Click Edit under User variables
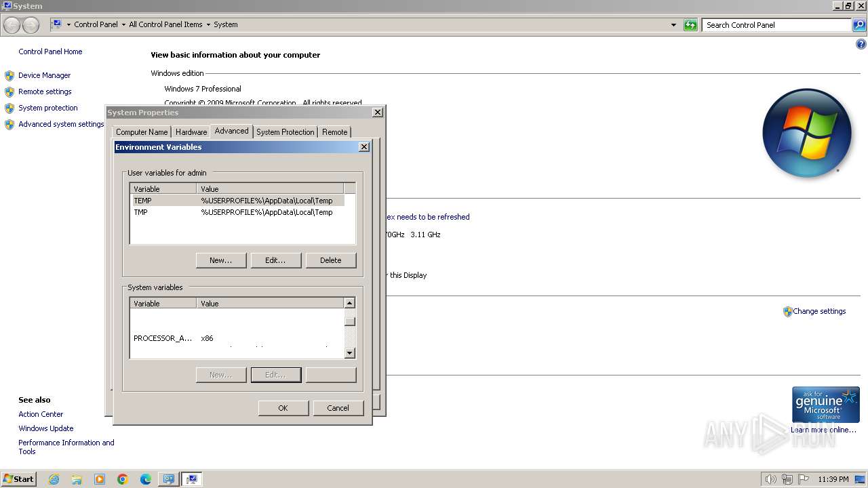This screenshot has width=868, height=488. coord(276,260)
